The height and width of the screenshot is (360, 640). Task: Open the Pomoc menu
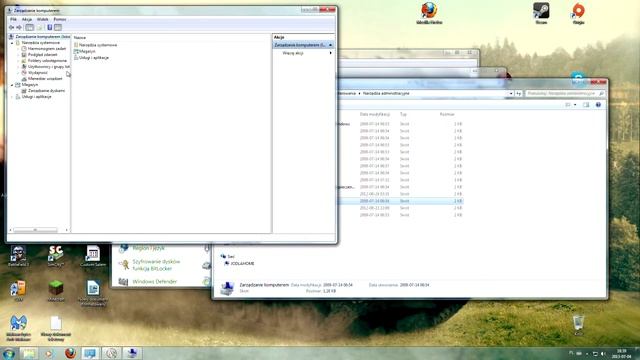point(60,19)
